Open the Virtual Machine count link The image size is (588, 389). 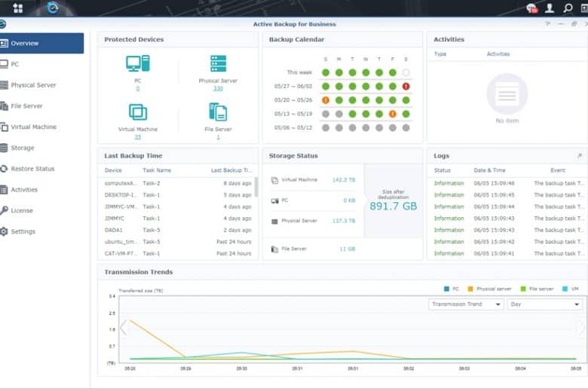138,137
